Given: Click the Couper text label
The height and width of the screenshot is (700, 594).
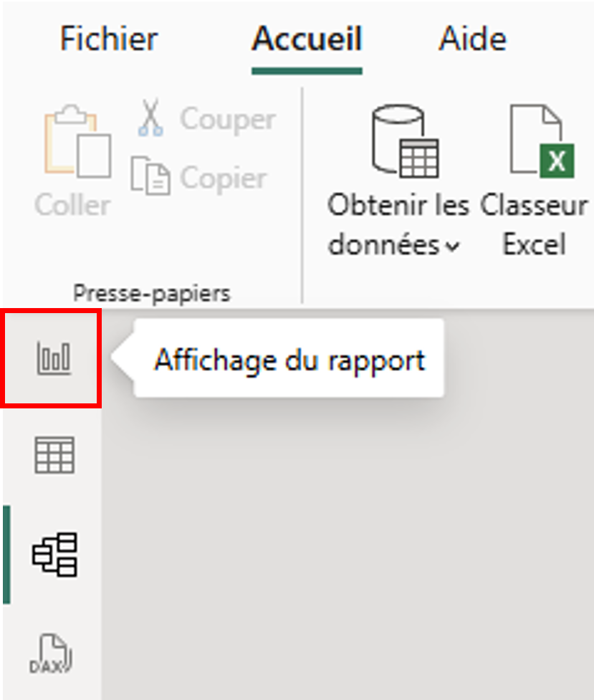Looking at the screenshot, I should (227, 119).
